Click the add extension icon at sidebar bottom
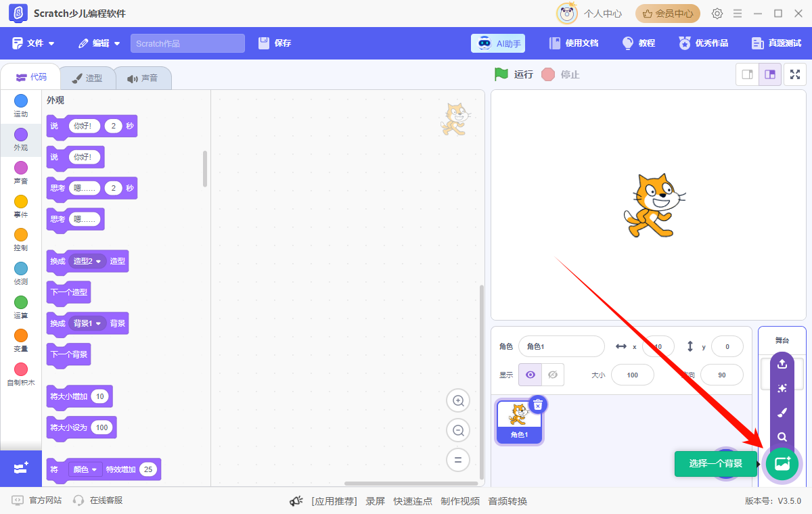This screenshot has height=514, width=812. [20, 467]
